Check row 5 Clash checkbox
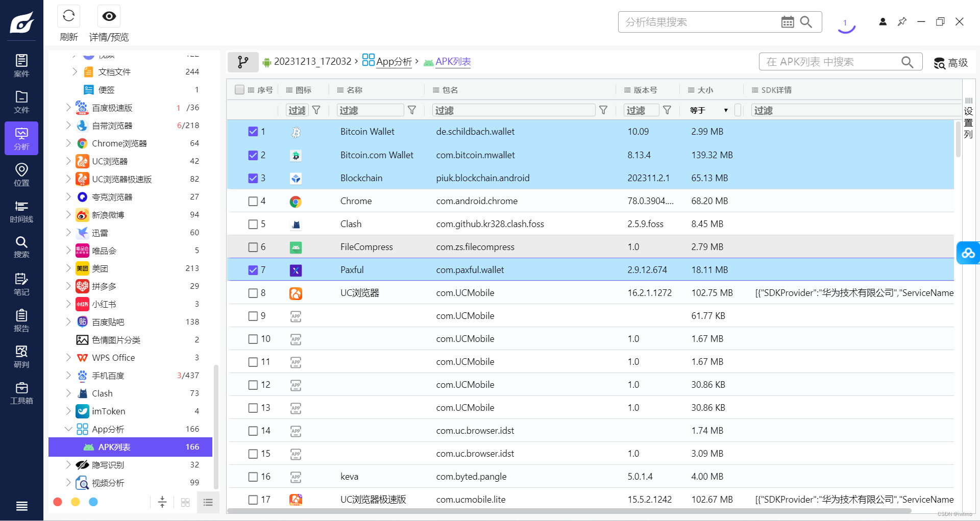980x521 pixels. point(253,224)
